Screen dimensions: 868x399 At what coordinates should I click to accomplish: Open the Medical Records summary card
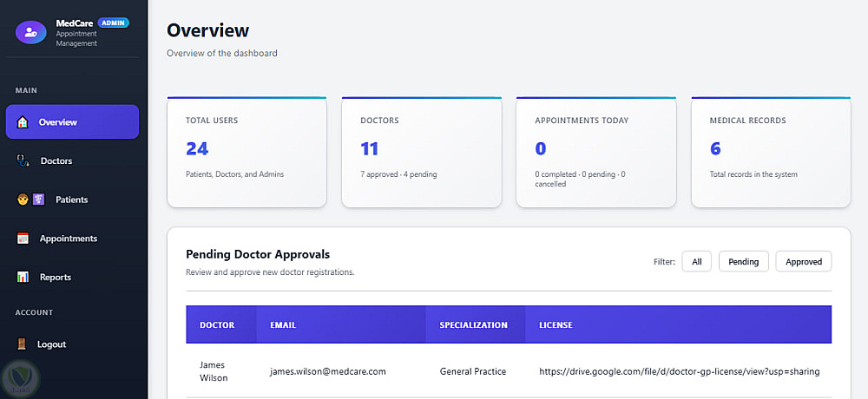pyautogui.click(x=770, y=152)
